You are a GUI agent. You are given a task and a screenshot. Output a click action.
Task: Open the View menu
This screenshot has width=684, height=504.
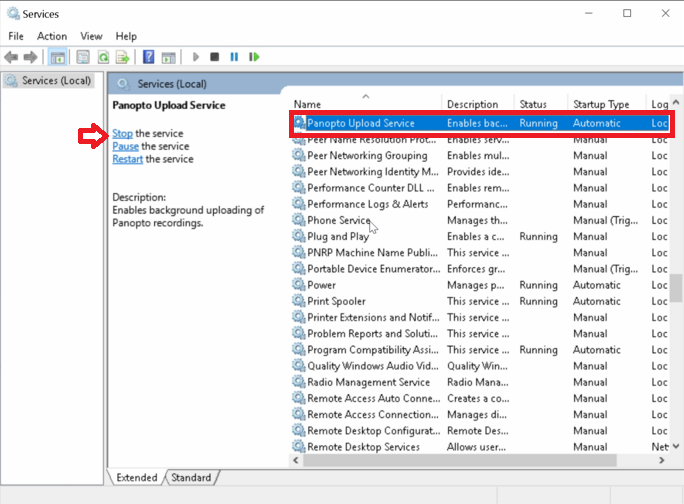[91, 36]
